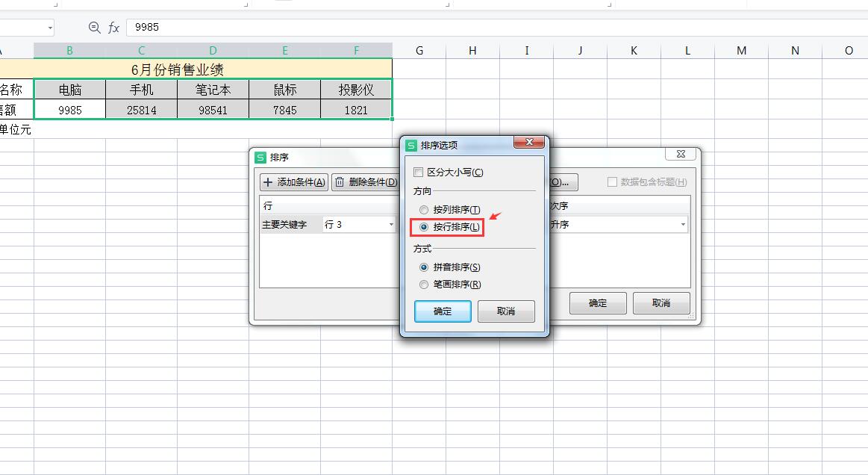Screen dimensions: 868x475
Task: Click the trash icon on 删除条件 button
Action: 341,181
